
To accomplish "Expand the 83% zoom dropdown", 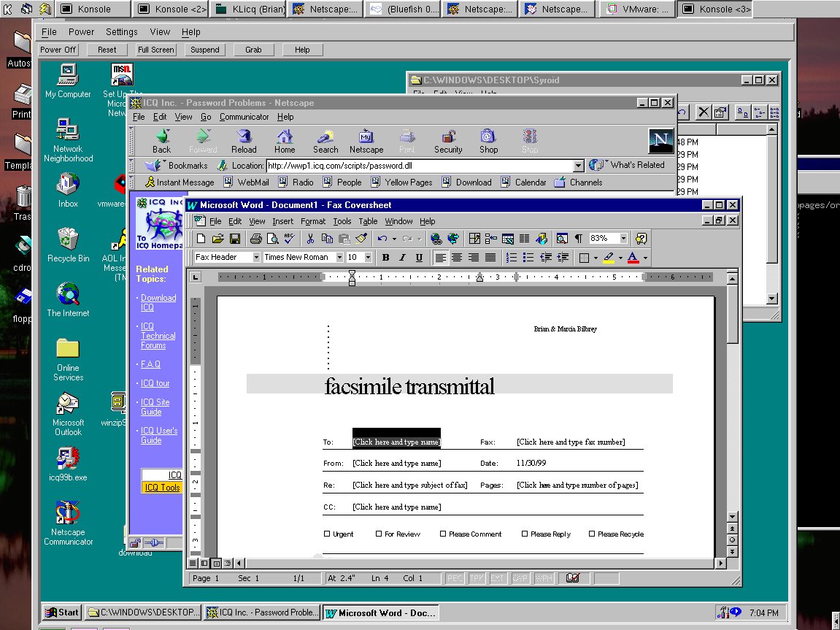I will (x=623, y=239).
